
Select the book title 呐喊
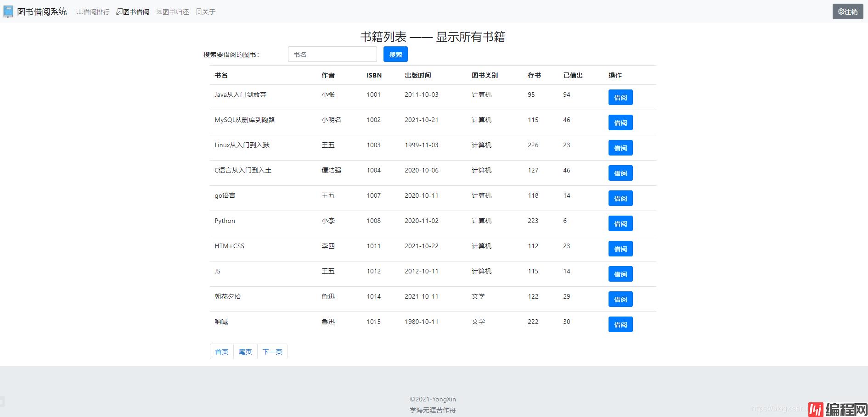point(221,322)
